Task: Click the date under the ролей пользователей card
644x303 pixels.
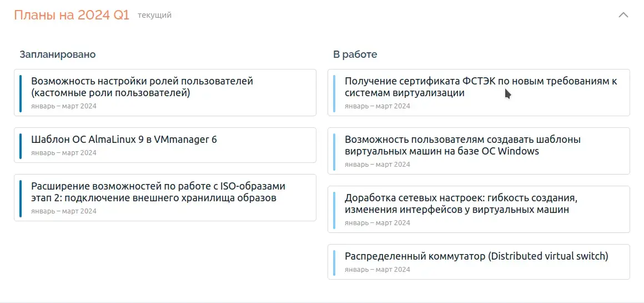Action: (x=64, y=106)
